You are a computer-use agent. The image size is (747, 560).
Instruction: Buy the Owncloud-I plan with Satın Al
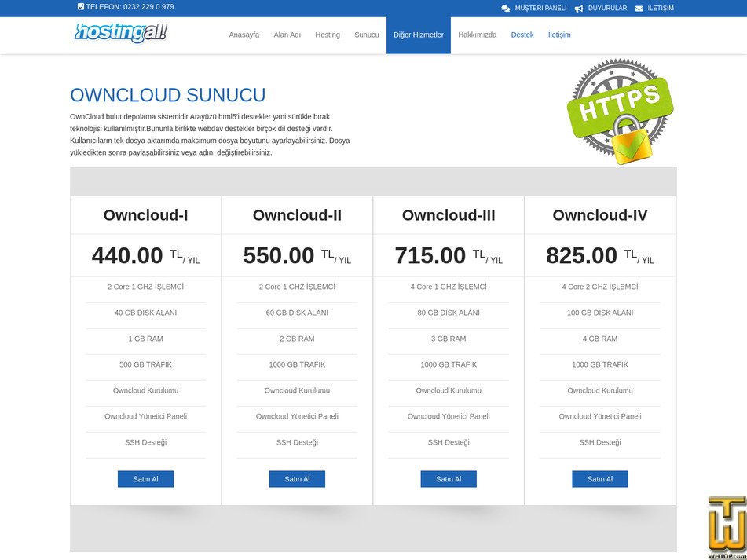pos(146,479)
